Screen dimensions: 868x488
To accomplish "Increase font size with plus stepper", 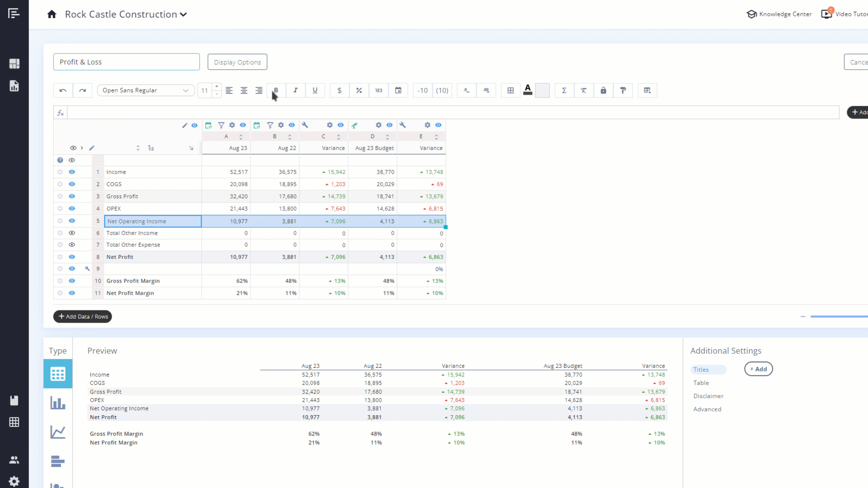I will pyautogui.click(x=217, y=86).
